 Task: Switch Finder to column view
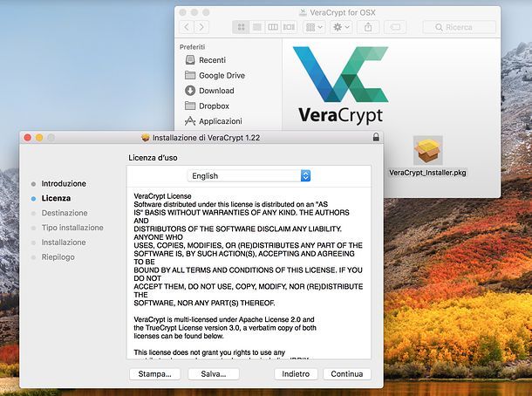273,27
